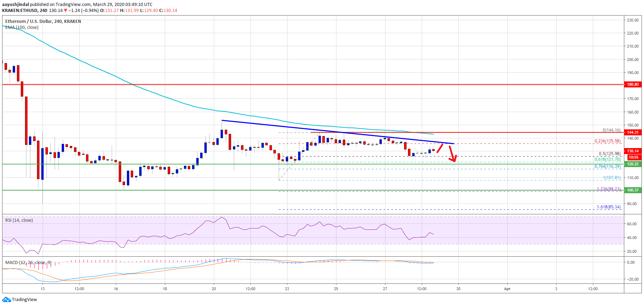Click the current price label 130.14 on axis
644x306 pixels.
633,151
